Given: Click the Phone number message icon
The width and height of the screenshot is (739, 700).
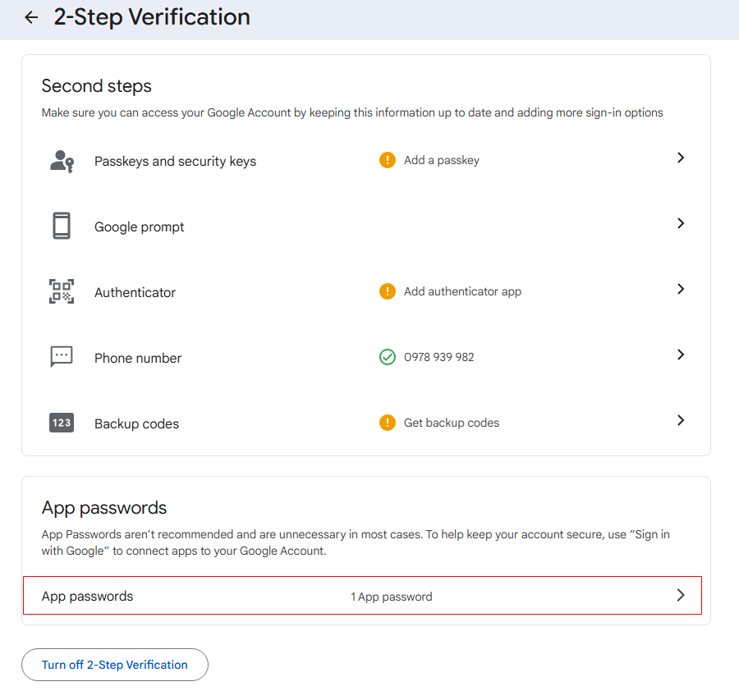Looking at the screenshot, I should pos(62,356).
